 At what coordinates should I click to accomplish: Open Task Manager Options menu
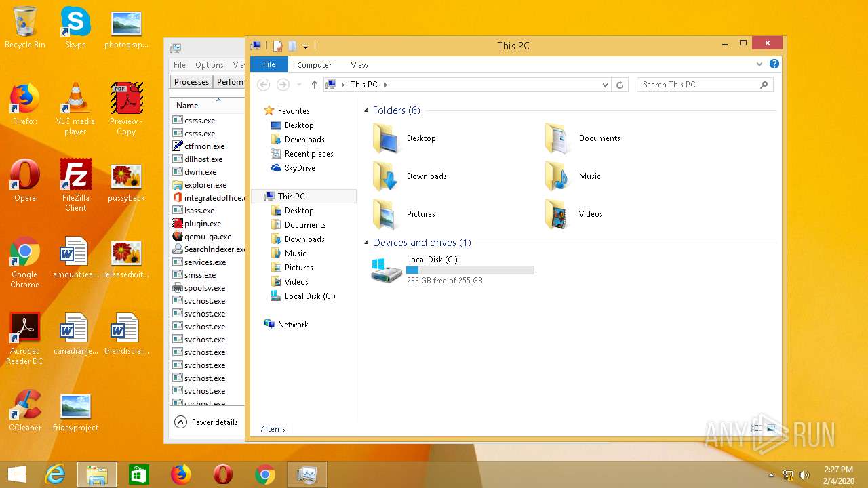(210, 65)
